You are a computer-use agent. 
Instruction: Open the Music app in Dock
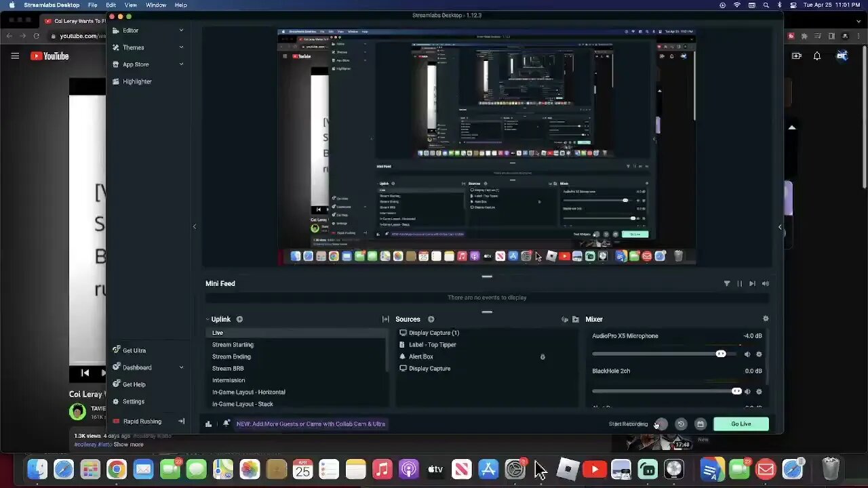pos(382,469)
